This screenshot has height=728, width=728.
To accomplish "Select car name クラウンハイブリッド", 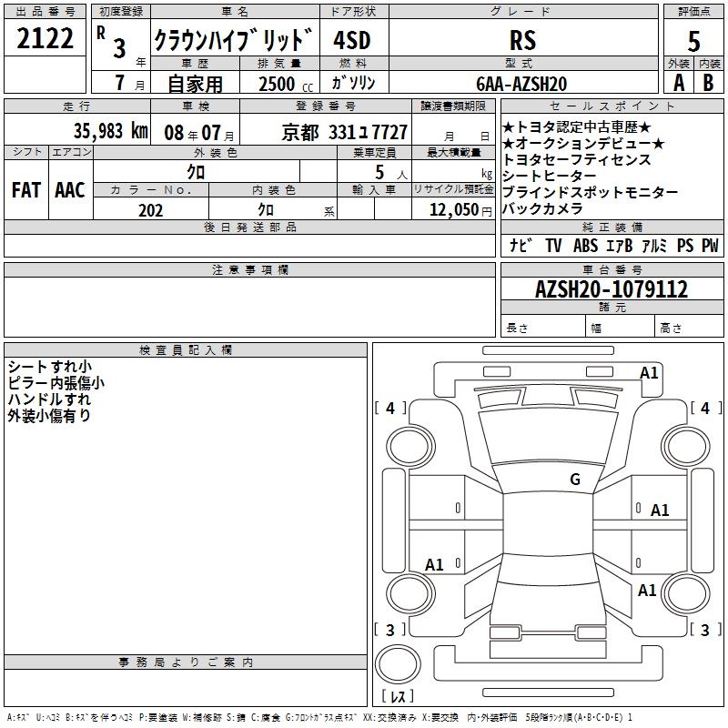I will point(234,39).
